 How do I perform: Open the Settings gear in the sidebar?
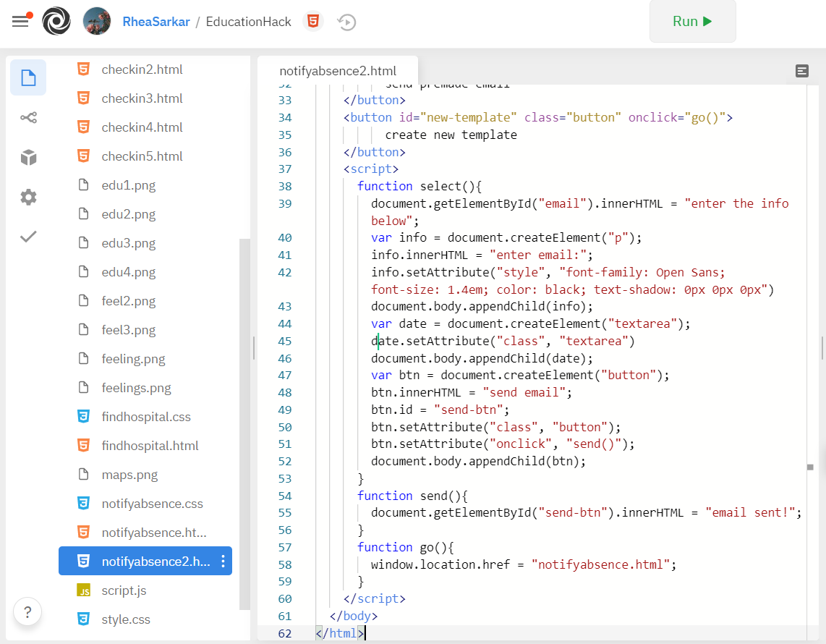[28, 197]
